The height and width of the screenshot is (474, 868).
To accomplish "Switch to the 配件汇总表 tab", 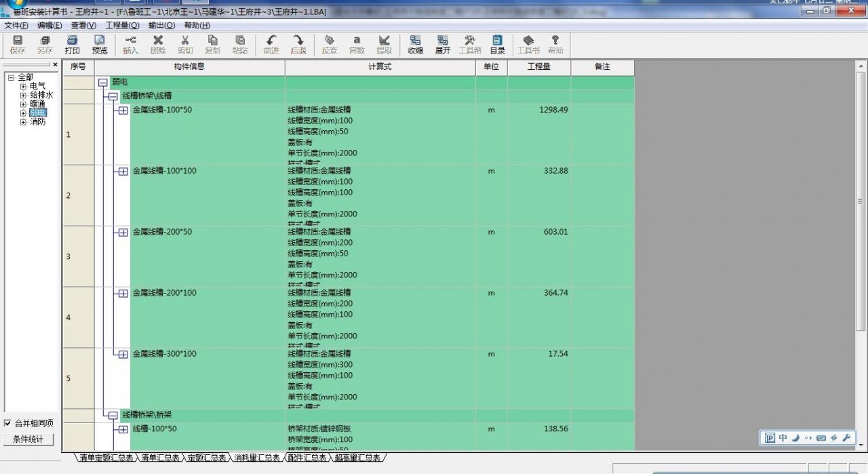I will click(x=305, y=458).
